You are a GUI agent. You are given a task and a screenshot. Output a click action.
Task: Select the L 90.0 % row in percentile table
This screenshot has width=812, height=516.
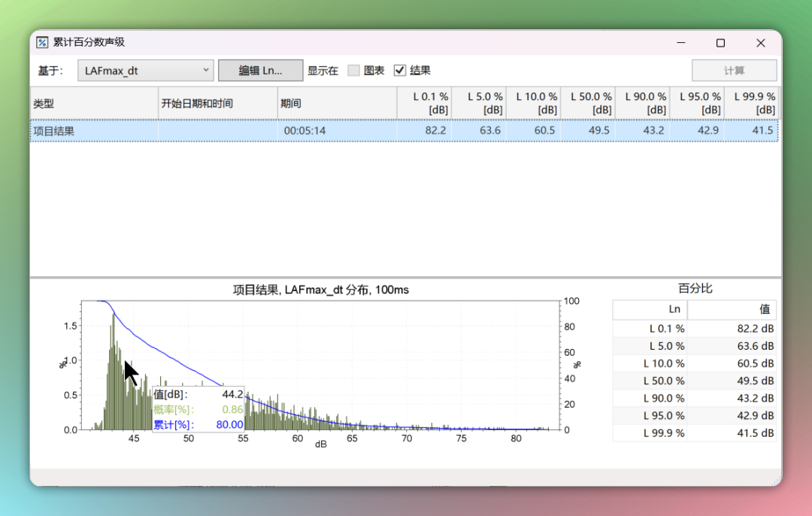pyautogui.click(x=677, y=398)
